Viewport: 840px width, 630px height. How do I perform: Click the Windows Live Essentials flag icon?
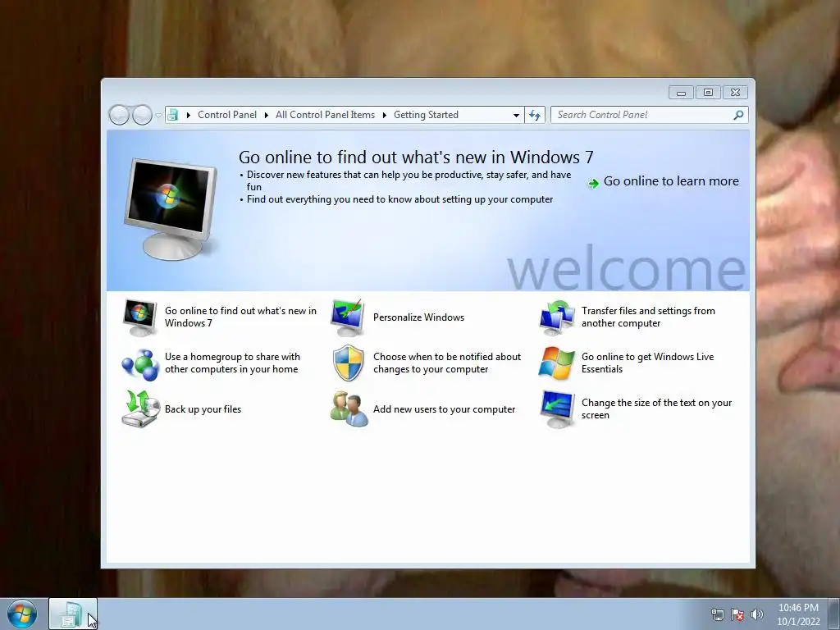(557, 363)
